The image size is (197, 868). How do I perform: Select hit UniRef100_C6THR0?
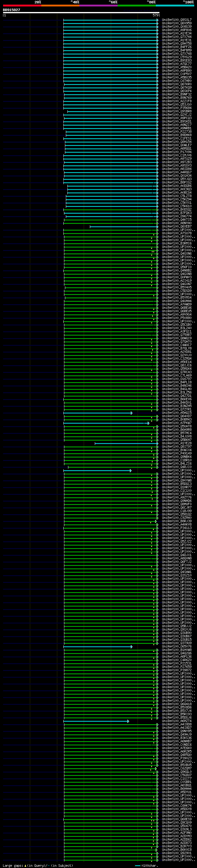(x=177, y=81)
